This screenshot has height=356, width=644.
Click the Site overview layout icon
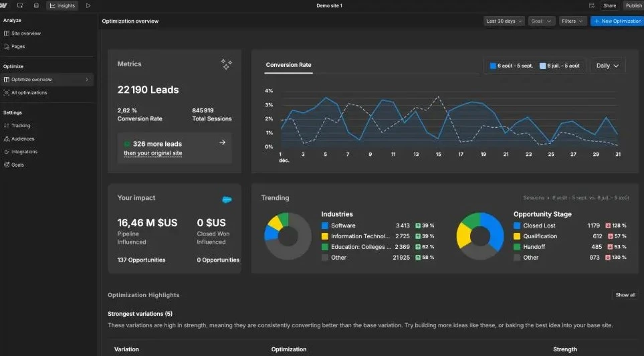coord(6,33)
